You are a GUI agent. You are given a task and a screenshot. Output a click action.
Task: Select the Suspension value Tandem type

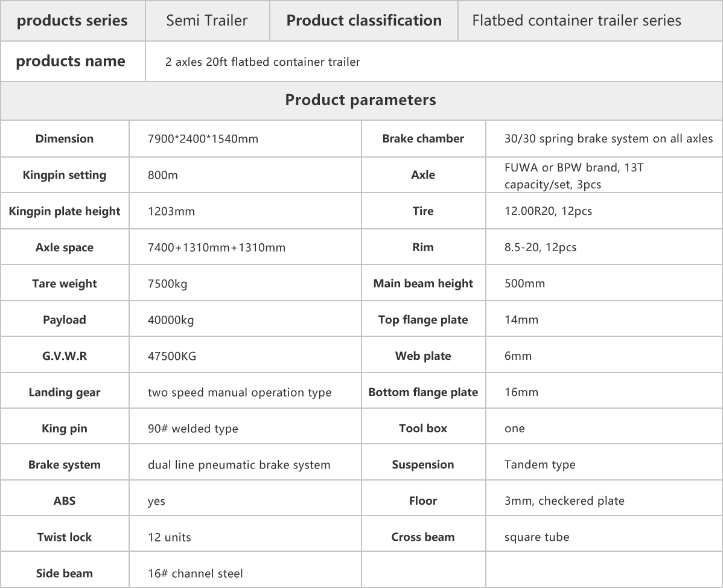point(540,464)
